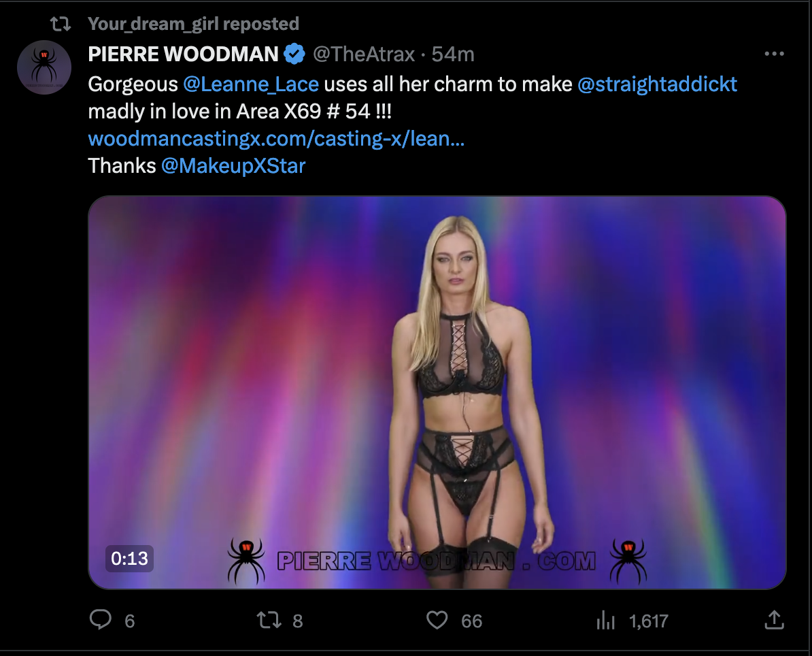Play the embedded video thumbnail
The width and height of the screenshot is (812, 656).
pos(437,392)
